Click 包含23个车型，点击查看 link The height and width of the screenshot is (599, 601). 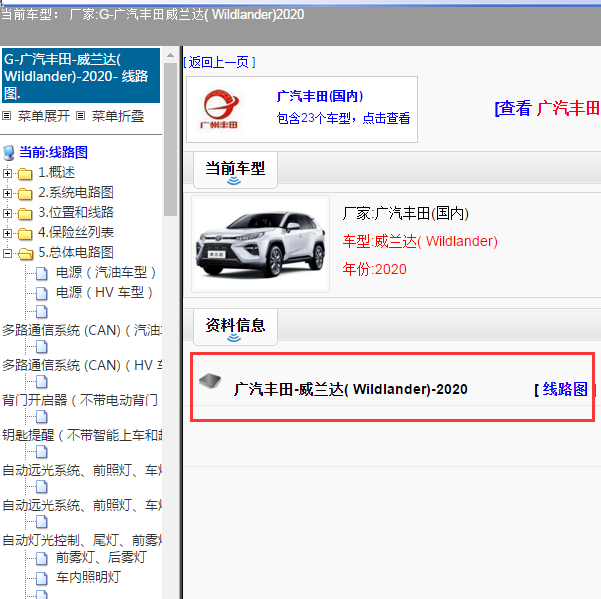coord(343,118)
